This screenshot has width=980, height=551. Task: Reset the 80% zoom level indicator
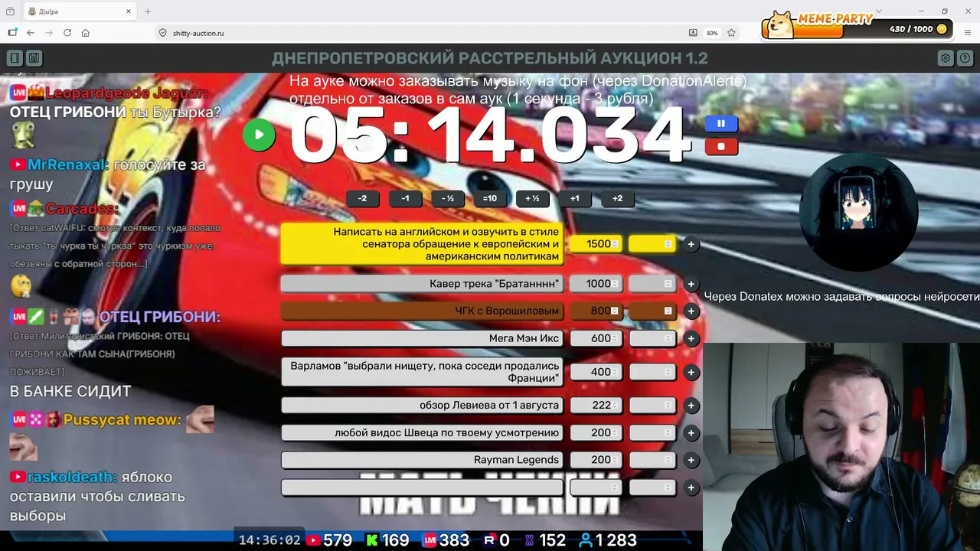(x=712, y=33)
